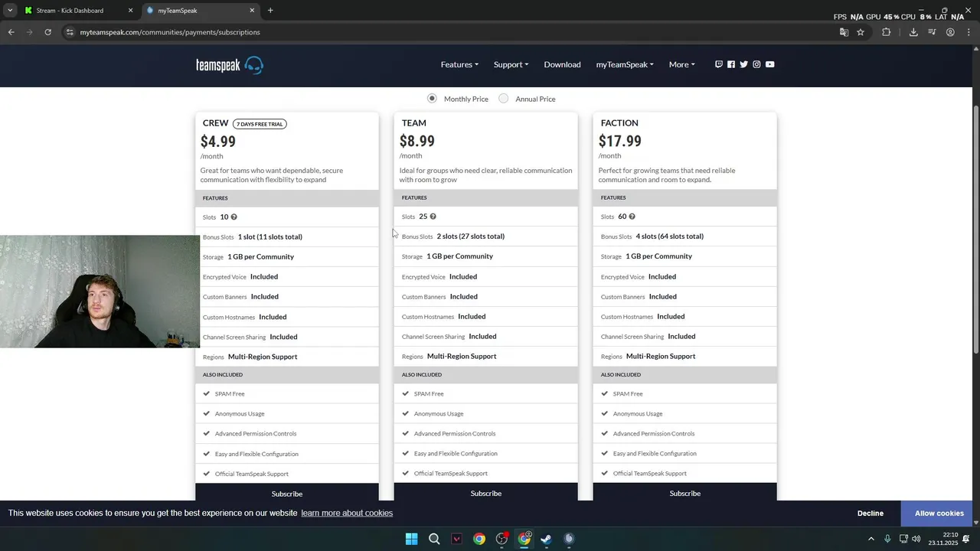Click the $17.99 FACTION price
980x551 pixels.
click(620, 141)
